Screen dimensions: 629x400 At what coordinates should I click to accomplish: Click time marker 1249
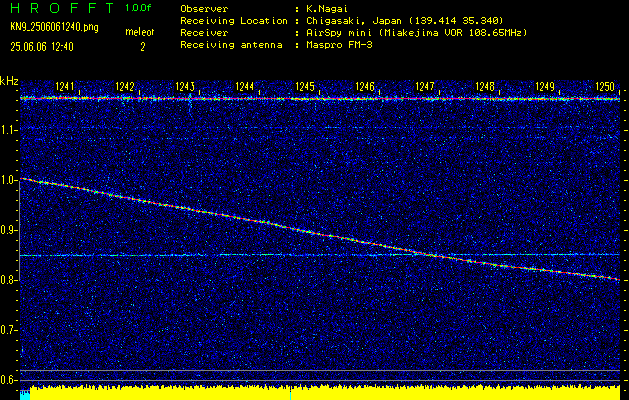(x=545, y=86)
